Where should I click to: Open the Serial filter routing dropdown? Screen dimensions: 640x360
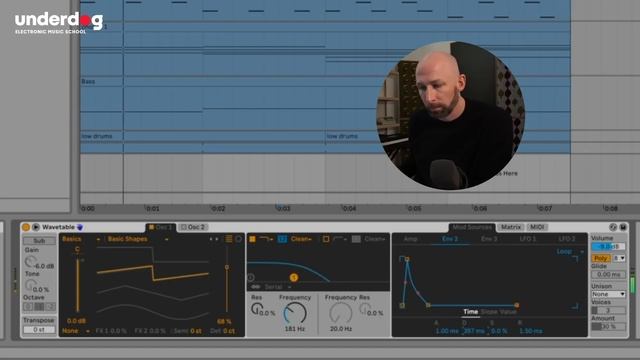click(x=278, y=287)
